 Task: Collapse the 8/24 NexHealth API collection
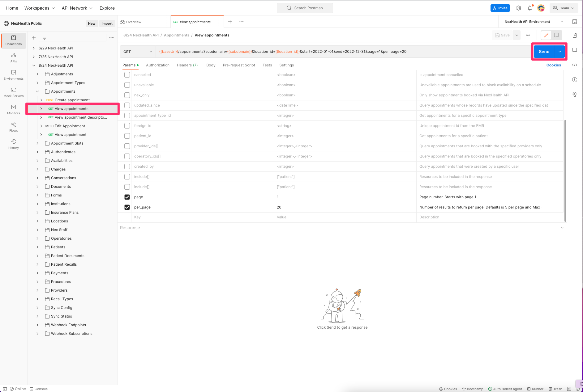(x=34, y=65)
